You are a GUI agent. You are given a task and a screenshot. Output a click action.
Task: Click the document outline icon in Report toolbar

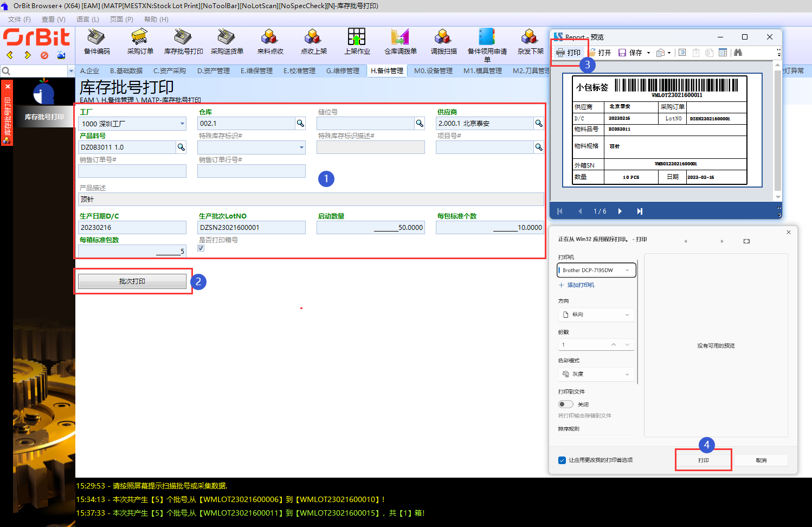(x=682, y=53)
